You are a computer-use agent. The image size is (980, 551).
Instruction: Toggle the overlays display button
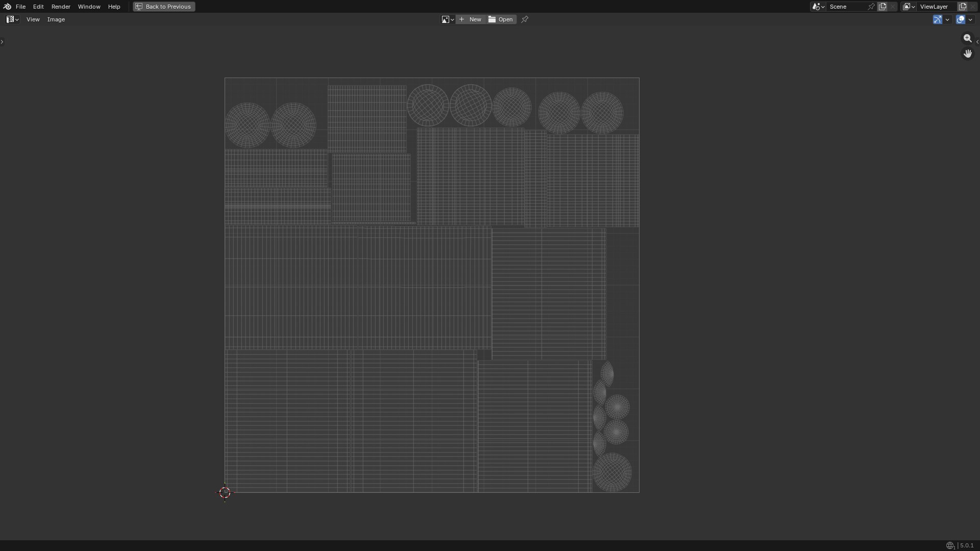point(961,19)
